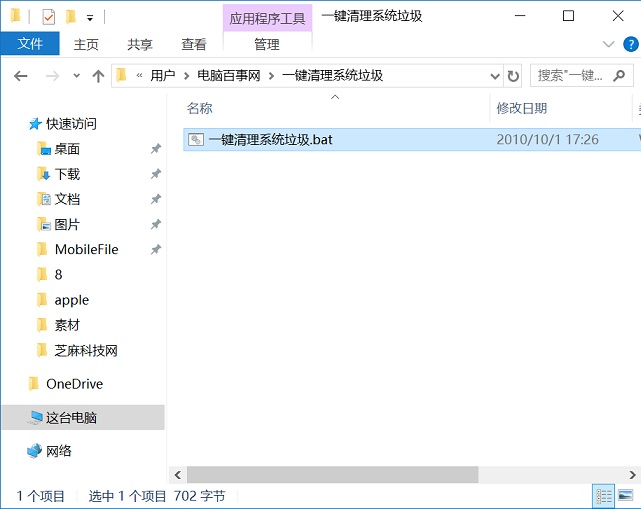Click the star icon beside 快速访问
The image size is (641, 509).
pos(35,123)
